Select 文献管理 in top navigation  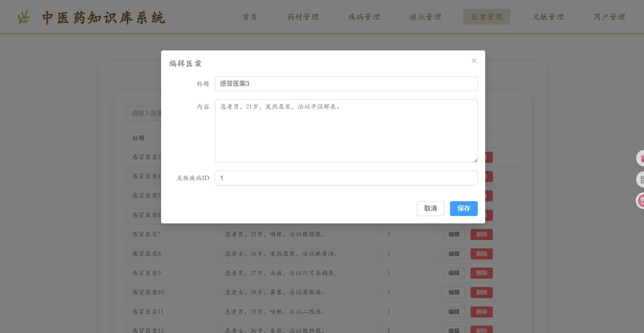[x=548, y=17]
